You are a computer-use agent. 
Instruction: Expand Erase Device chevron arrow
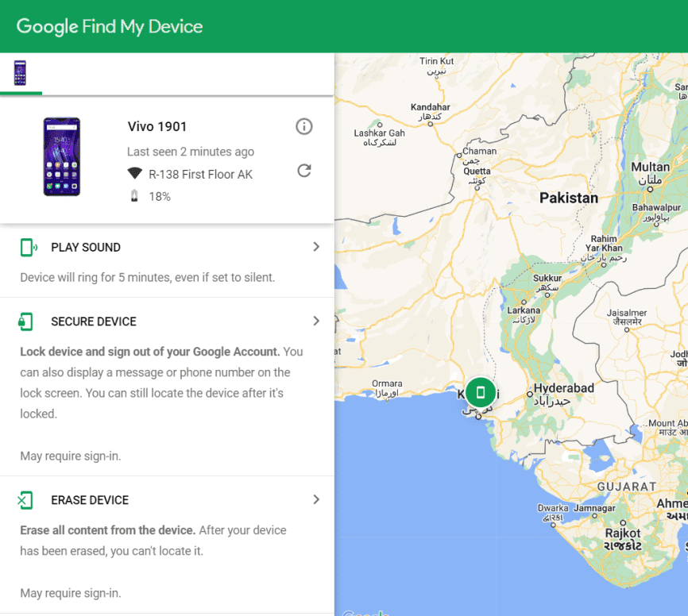(316, 499)
